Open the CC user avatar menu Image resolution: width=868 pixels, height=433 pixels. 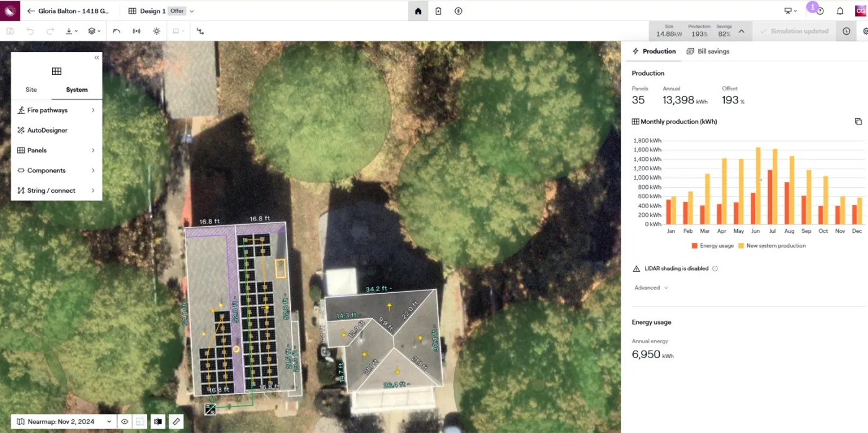pos(861,11)
